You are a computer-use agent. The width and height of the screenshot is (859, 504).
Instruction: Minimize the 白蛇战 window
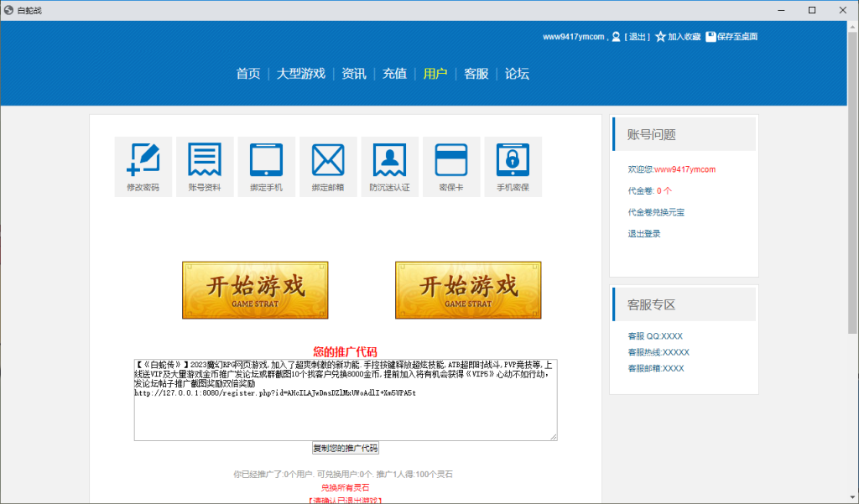tap(781, 10)
